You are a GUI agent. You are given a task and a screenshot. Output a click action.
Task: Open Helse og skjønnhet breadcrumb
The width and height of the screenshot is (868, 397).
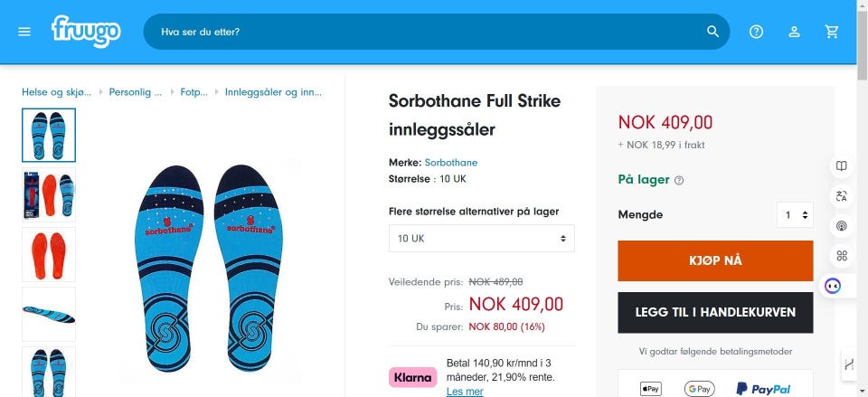[x=55, y=92]
